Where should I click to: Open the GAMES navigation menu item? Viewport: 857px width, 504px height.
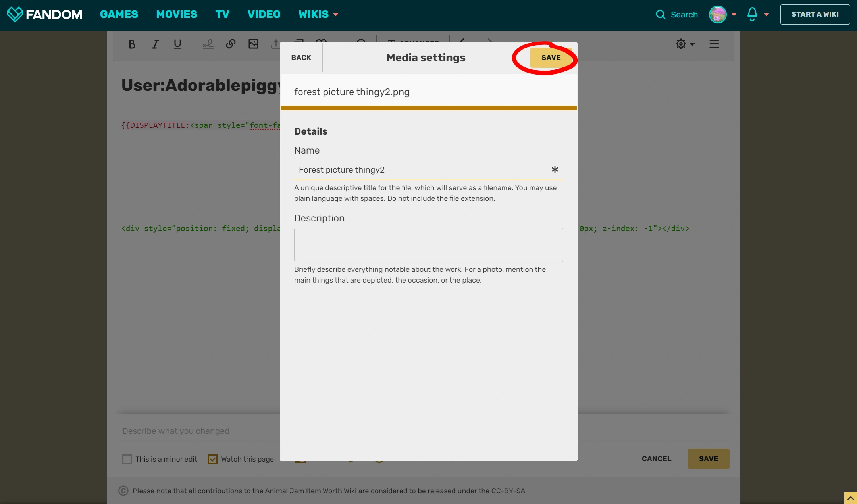[119, 14]
